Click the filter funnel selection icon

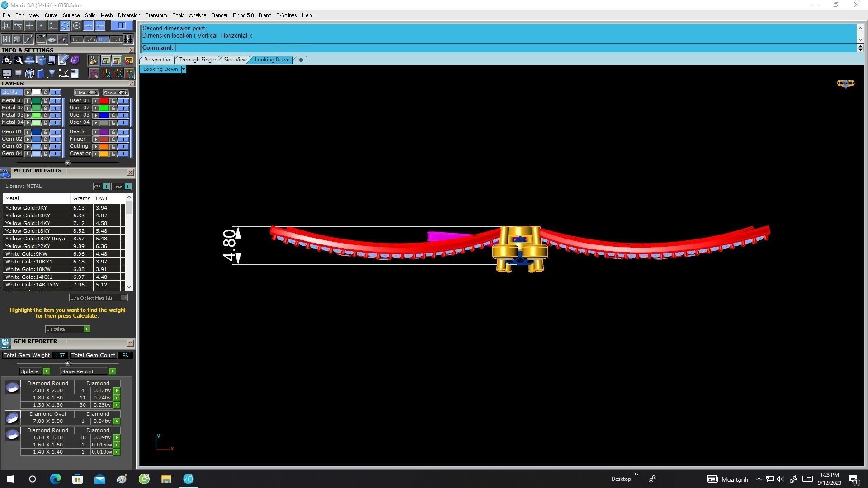pyautogui.click(x=52, y=74)
